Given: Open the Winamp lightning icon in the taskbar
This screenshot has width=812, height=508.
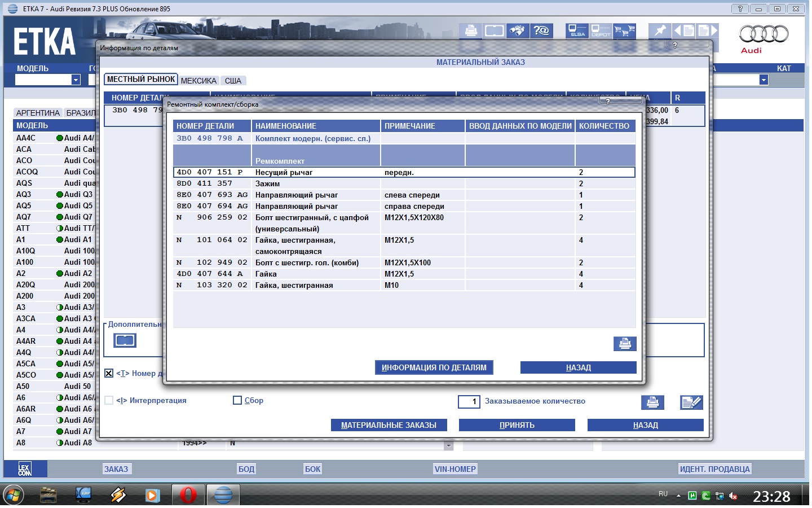Looking at the screenshot, I should coord(118,495).
